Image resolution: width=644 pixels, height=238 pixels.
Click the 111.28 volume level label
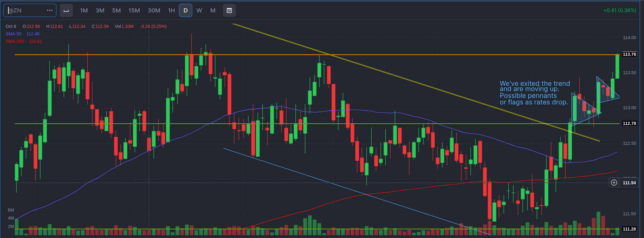(629, 229)
